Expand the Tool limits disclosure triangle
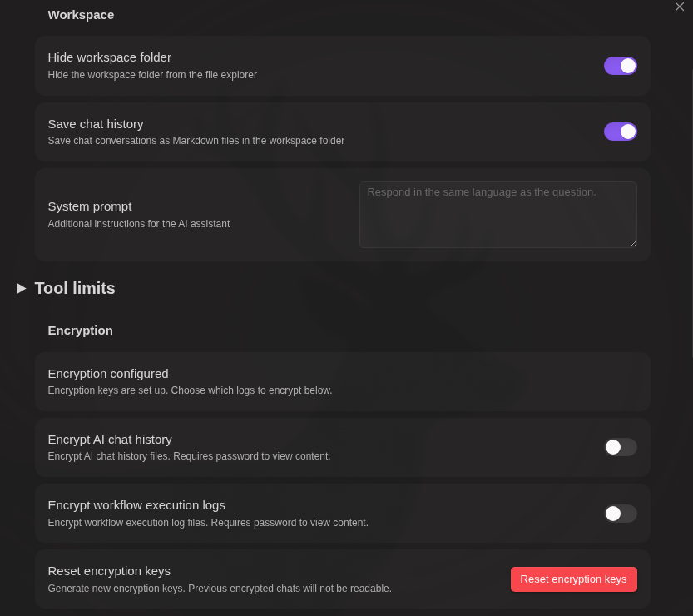 point(21,289)
